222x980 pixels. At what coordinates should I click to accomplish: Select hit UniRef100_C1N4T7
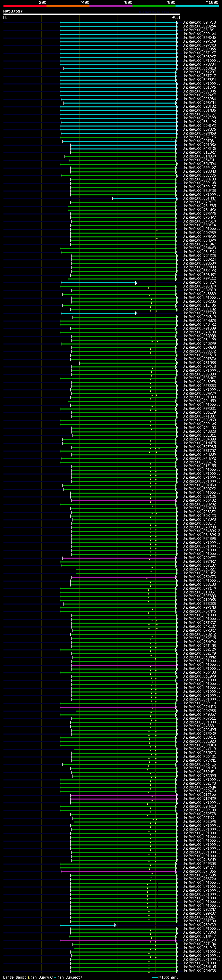click(x=199, y=936)
